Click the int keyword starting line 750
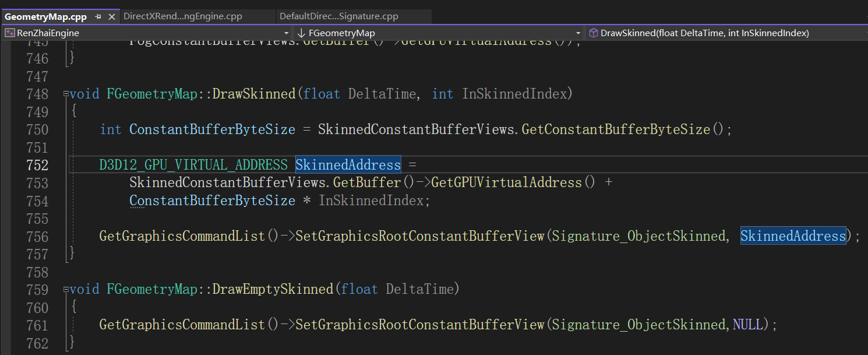 point(111,129)
